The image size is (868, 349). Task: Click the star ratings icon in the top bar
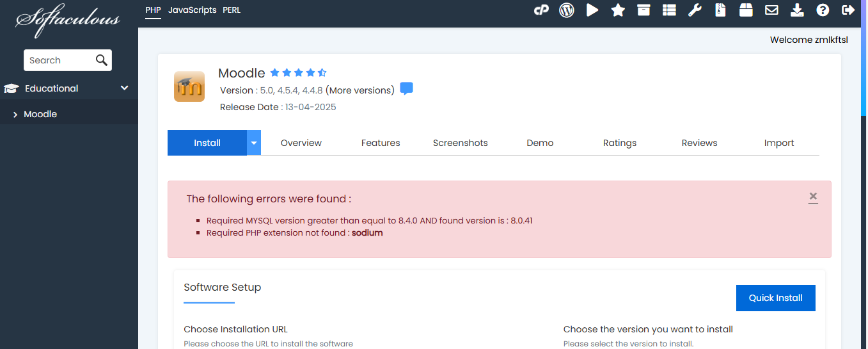(618, 10)
